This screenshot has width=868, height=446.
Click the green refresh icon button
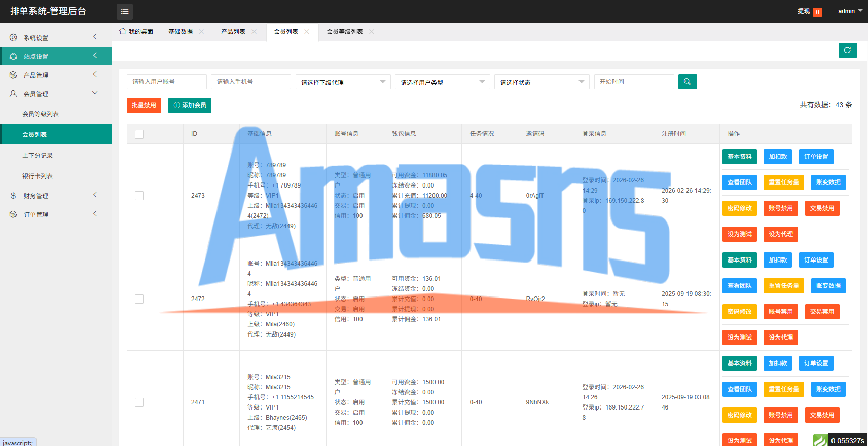848,50
